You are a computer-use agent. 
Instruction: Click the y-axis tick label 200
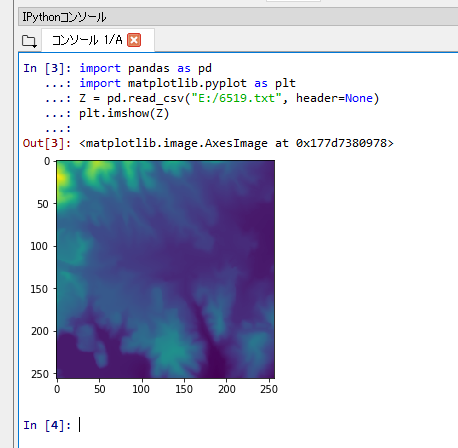pos(40,331)
